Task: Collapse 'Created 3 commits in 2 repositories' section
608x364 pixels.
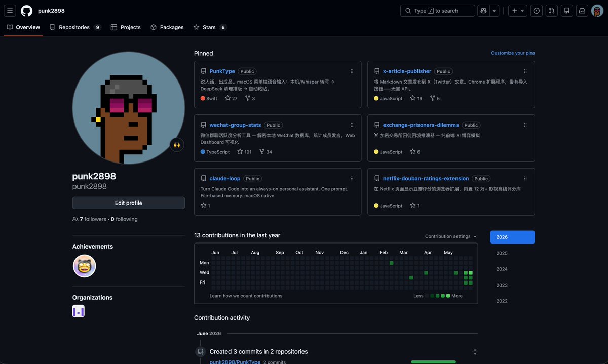Action: pos(475,352)
